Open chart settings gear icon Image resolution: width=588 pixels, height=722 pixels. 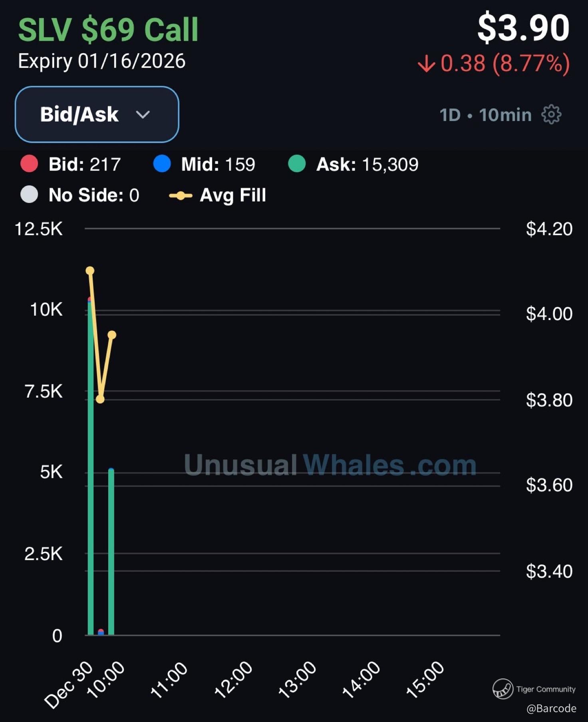(551, 115)
